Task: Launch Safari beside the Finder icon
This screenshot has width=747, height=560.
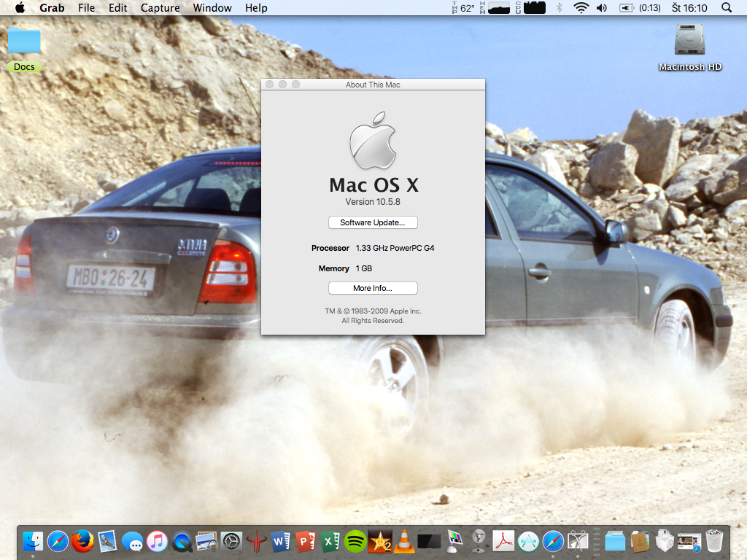Action: 58,542
